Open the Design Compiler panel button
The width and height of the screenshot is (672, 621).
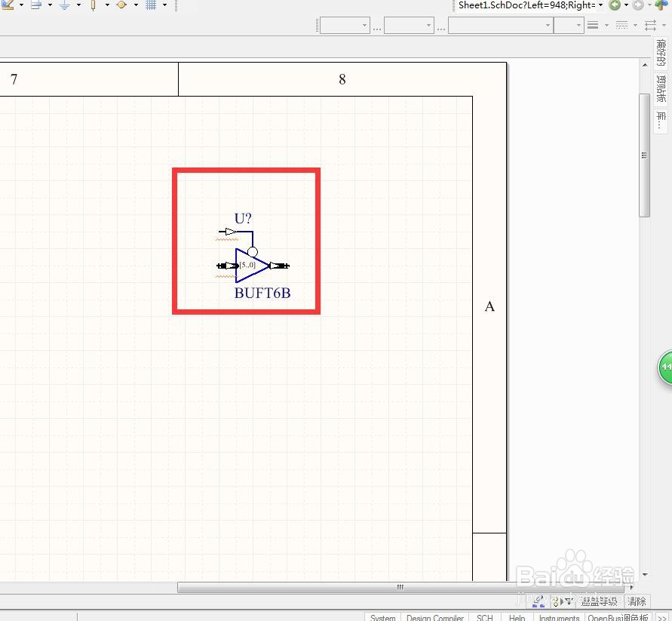(435, 617)
